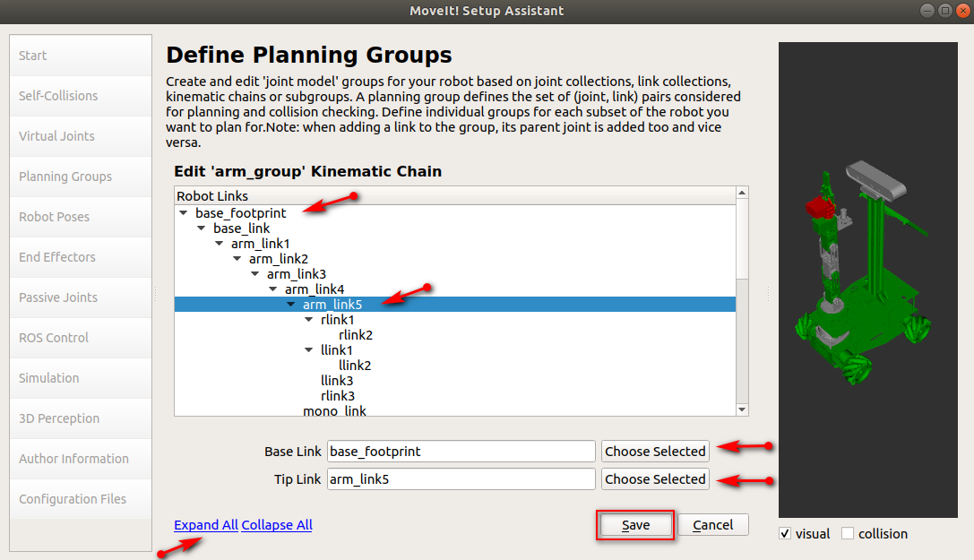Focus the Tip Link input field

pyautogui.click(x=461, y=479)
